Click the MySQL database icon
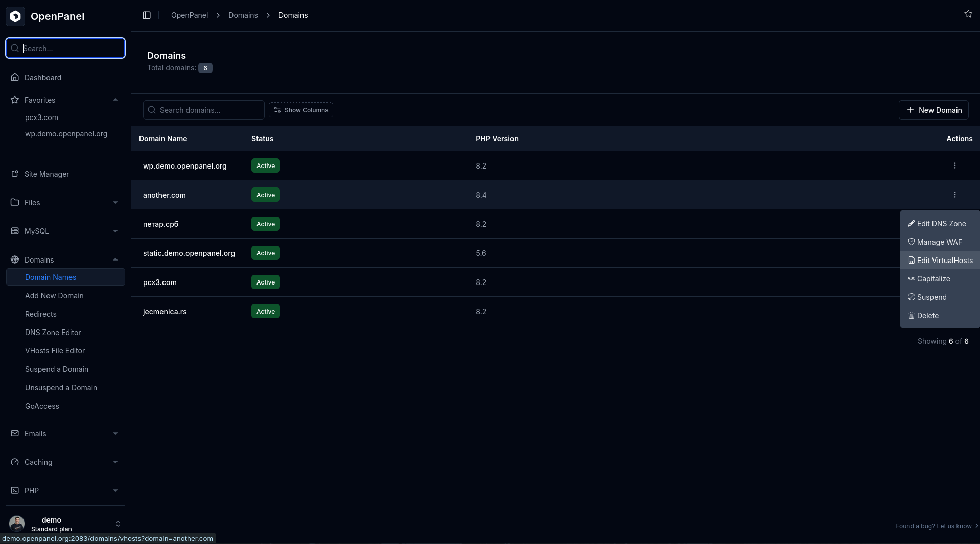Image resolution: width=980 pixels, height=544 pixels. pyautogui.click(x=15, y=231)
